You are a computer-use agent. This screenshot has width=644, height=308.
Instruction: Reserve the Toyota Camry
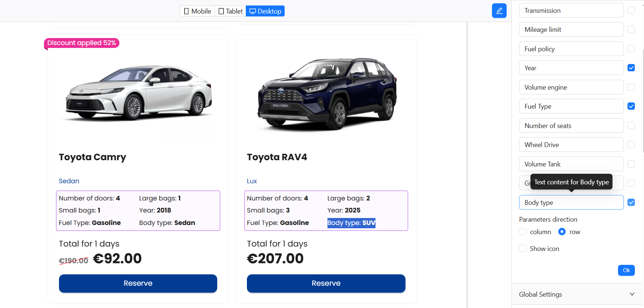click(x=138, y=283)
